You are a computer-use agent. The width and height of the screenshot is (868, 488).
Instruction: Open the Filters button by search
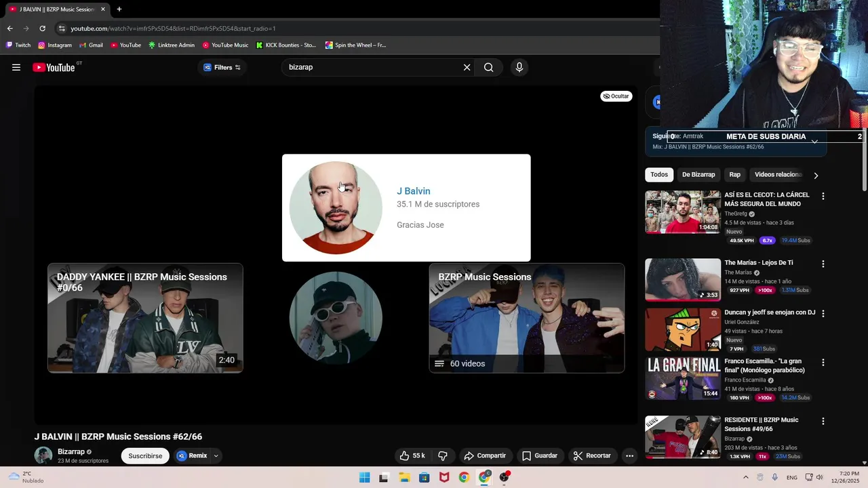click(222, 67)
